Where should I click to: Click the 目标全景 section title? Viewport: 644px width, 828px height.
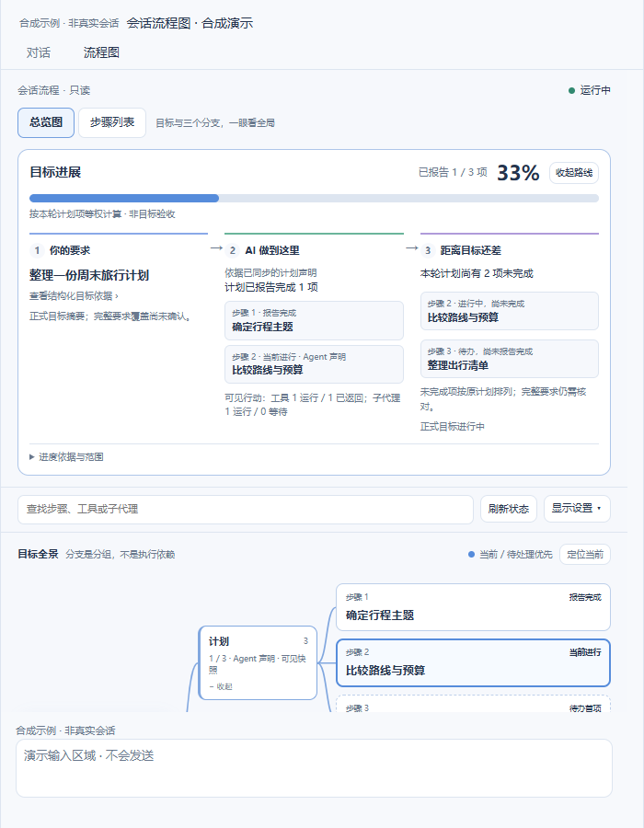click(38, 554)
